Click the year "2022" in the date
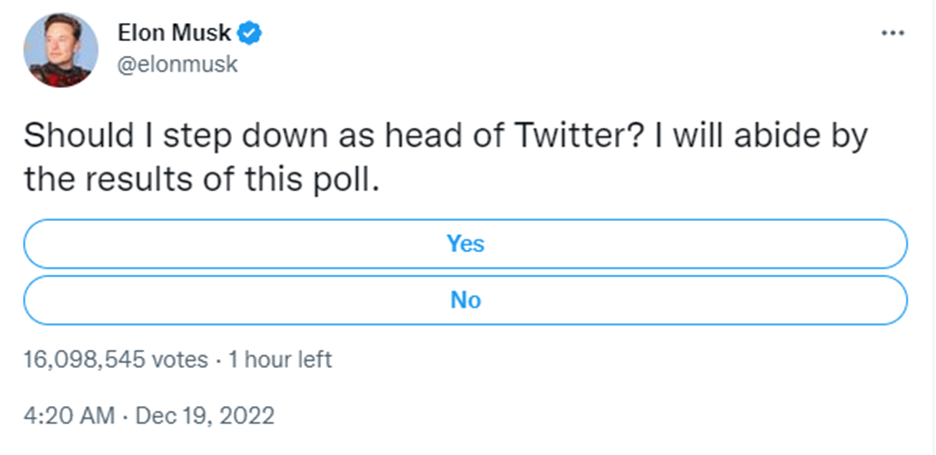Image resolution: width=936 pixels, height=455 pixels. click(x=247, y=412)
